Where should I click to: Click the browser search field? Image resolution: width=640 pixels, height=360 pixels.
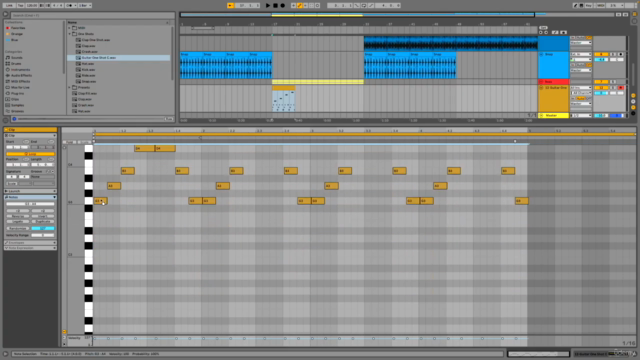pyautogui.click(x=92, y=15)
